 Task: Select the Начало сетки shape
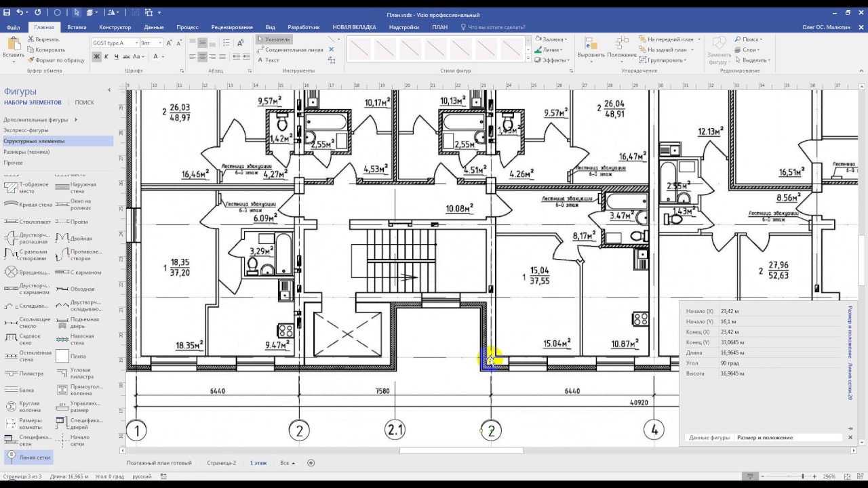tap(72, 440)
